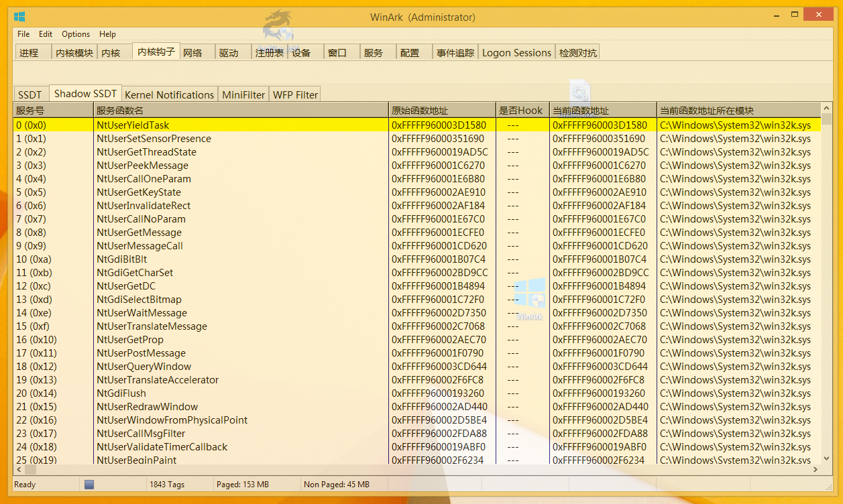The image size is (843, 504).
Task: Select the NtGdiBitBlt row
Action: (x=417, y=259)
